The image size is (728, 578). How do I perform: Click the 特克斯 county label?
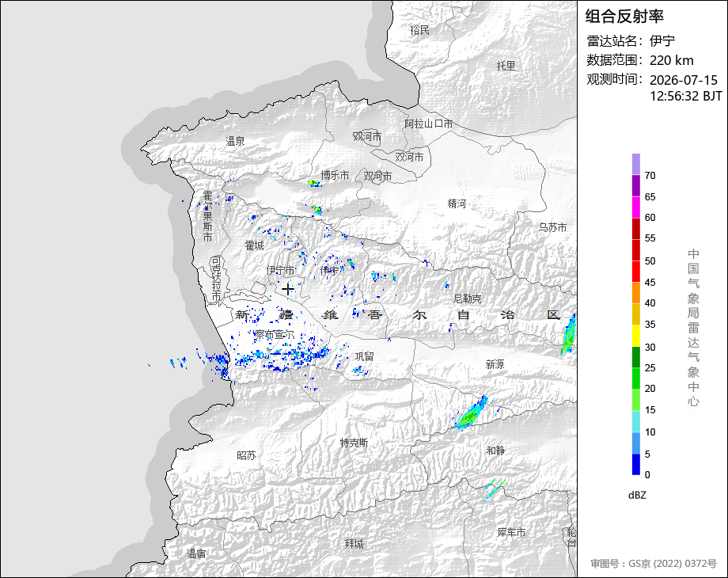click(x=355, y=443)
